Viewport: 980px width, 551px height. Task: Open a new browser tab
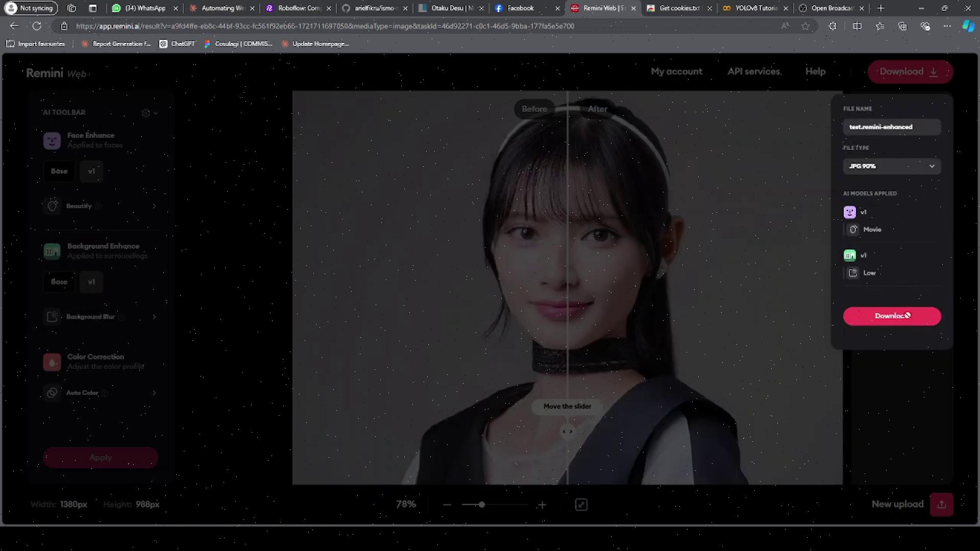click(880, 8)
